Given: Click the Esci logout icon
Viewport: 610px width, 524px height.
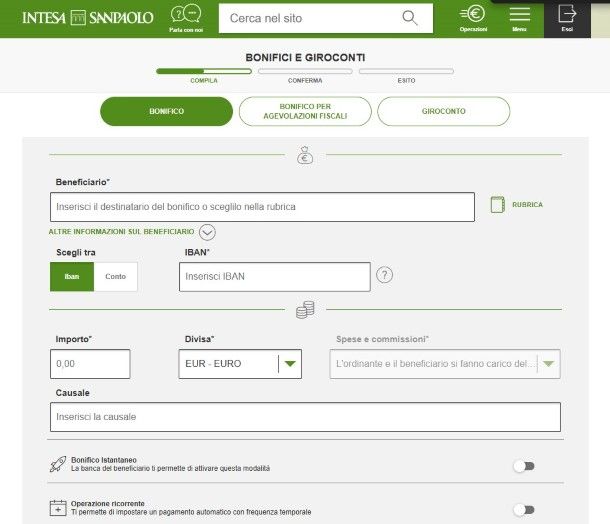Looking at the screenshot, I should tap(567, 14).
